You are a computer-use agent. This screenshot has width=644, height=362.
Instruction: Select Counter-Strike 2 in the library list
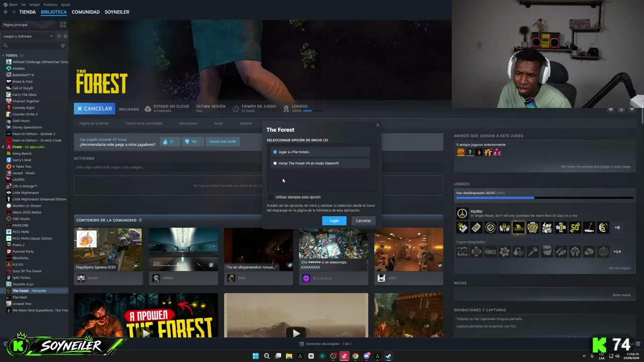point(25,114)
